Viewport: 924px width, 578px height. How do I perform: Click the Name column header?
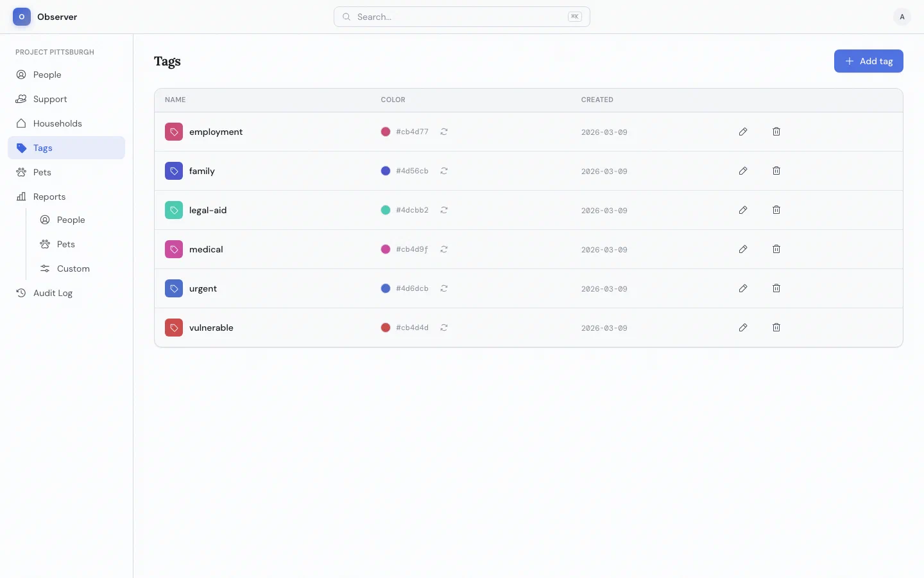click(x=175, y=100)
